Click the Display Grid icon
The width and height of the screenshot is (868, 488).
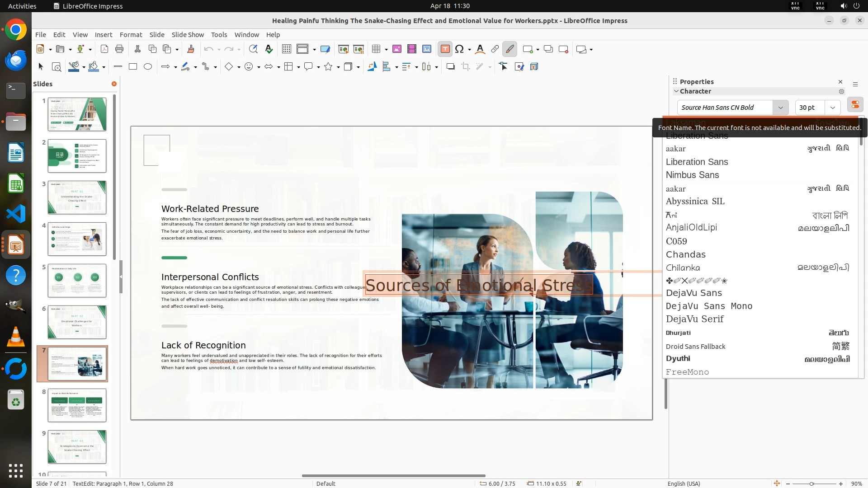point(286,49)
